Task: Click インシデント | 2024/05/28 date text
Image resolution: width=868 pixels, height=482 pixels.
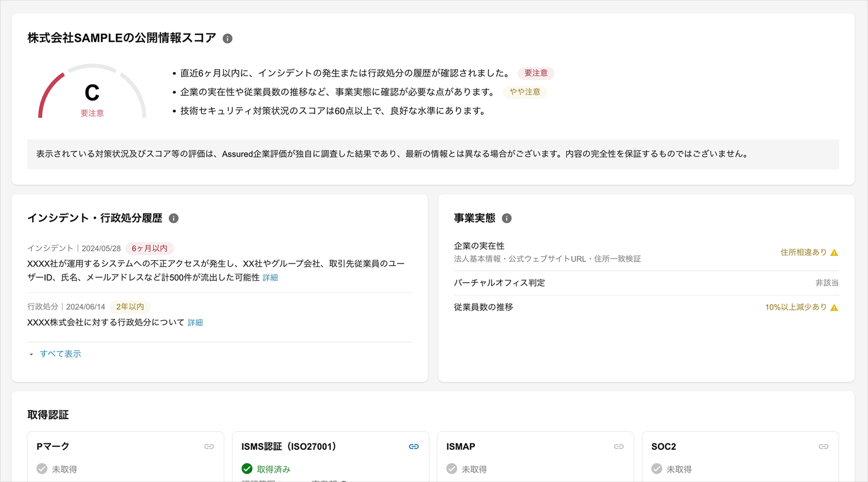Action: pos(74,248)
